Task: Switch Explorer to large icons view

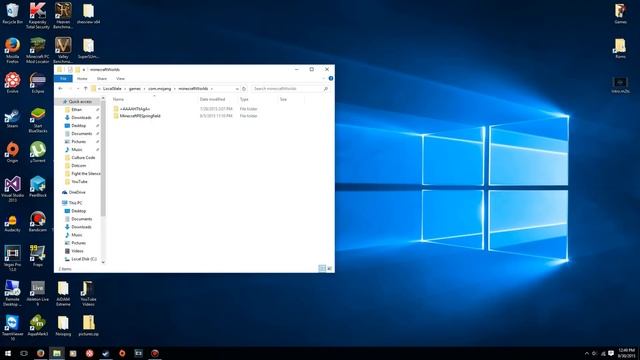Action: tap(329, 268)
